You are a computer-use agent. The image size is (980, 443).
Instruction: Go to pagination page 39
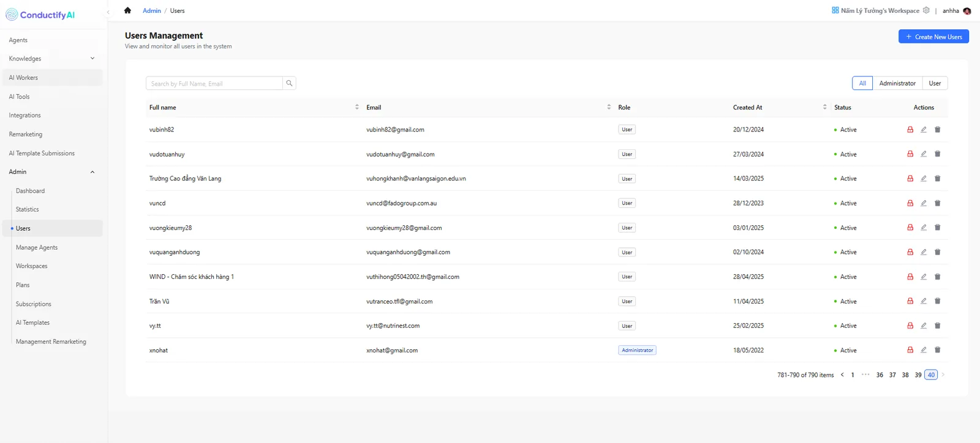(x=918, y=375)
